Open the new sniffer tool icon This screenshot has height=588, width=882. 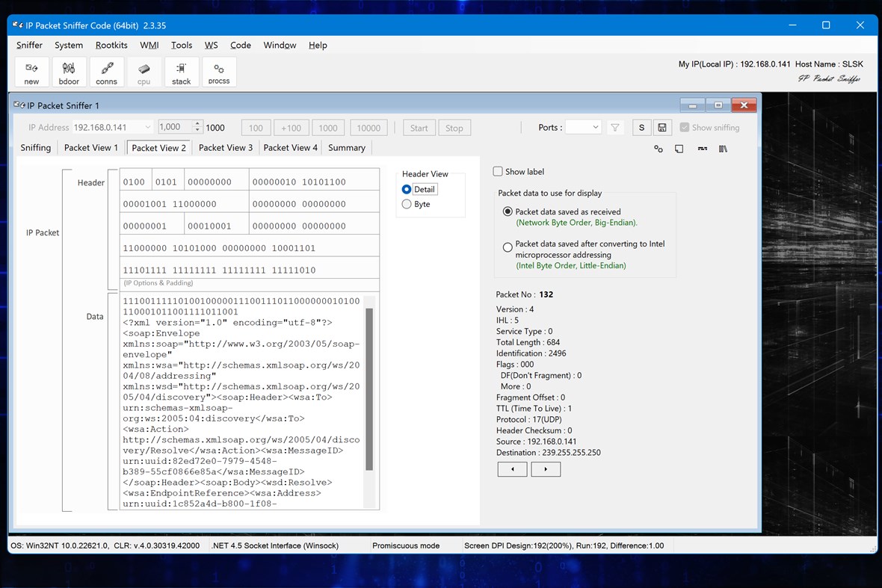[31, 71]
